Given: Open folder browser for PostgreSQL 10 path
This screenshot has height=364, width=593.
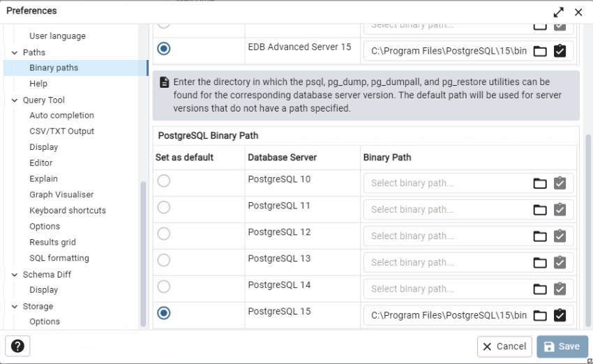Looking at the screenshot, I should (540, 183).
